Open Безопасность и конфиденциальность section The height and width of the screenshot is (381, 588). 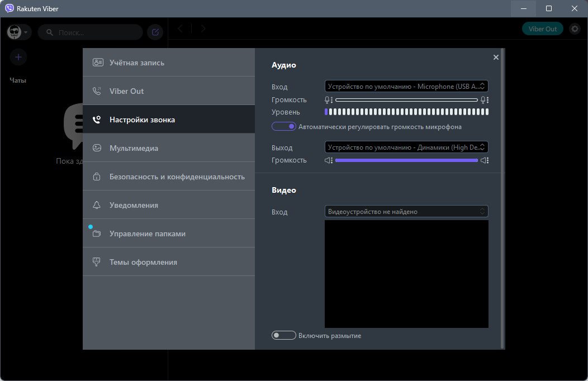coord(169,176)
